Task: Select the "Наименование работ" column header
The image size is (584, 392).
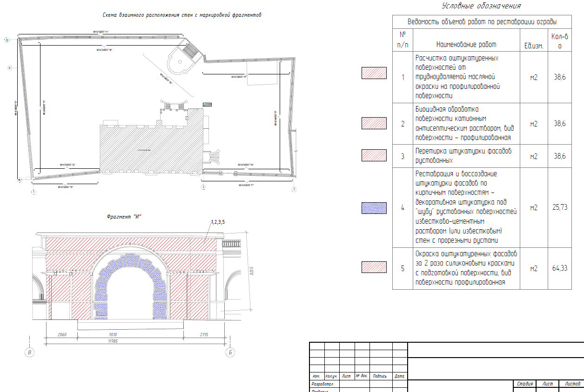Action: point(466,45)
